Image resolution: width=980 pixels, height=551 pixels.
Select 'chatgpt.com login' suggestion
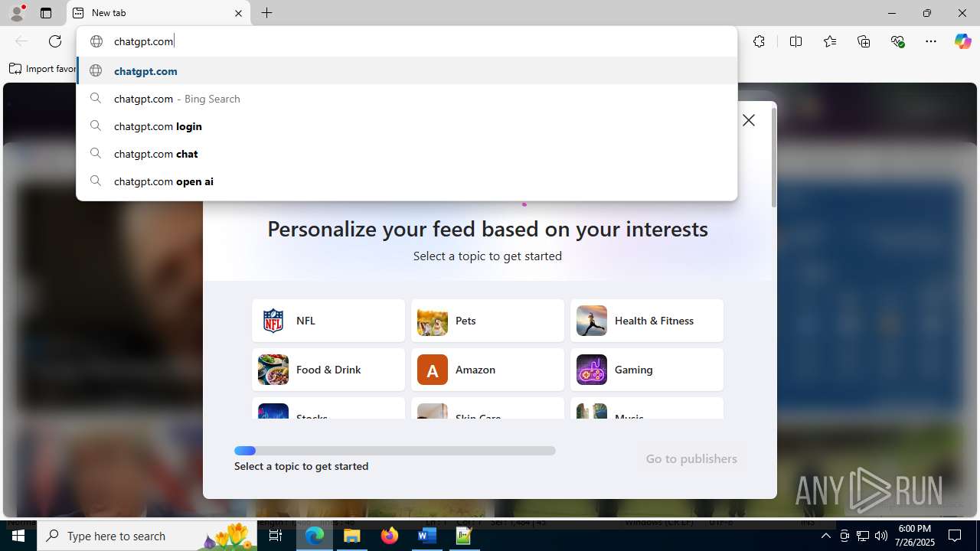click(407, 126)
